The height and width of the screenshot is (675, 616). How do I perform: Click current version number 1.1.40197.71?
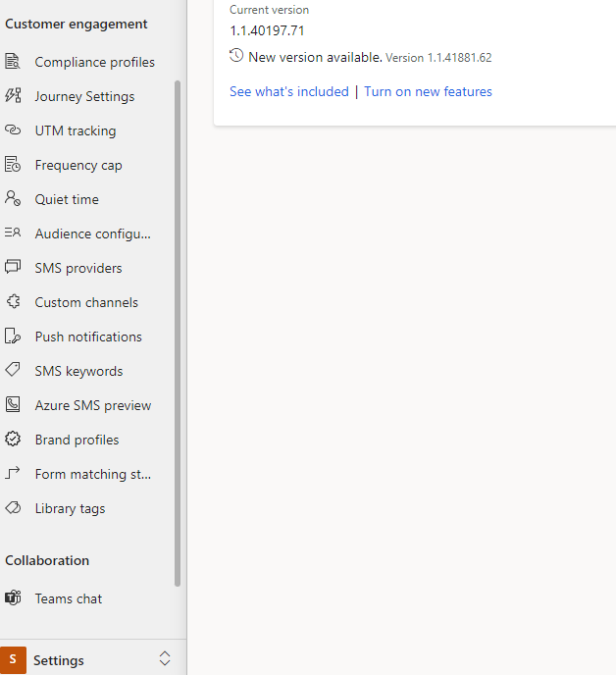(267, 31)
